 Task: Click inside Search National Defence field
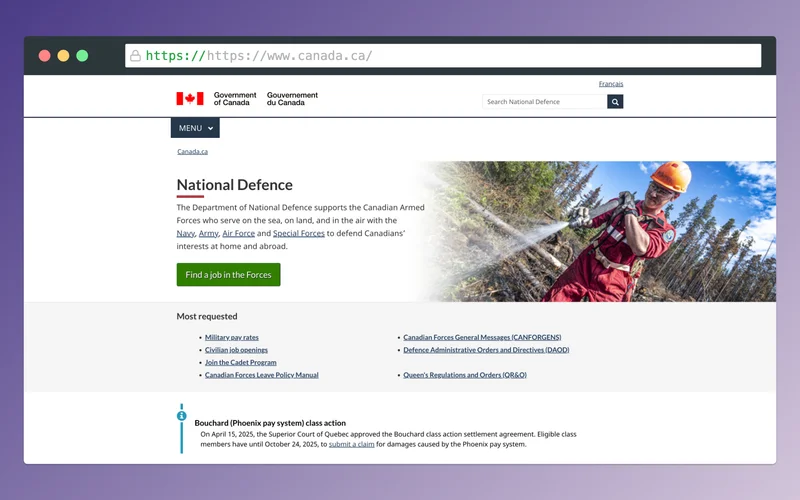point(543,102)
